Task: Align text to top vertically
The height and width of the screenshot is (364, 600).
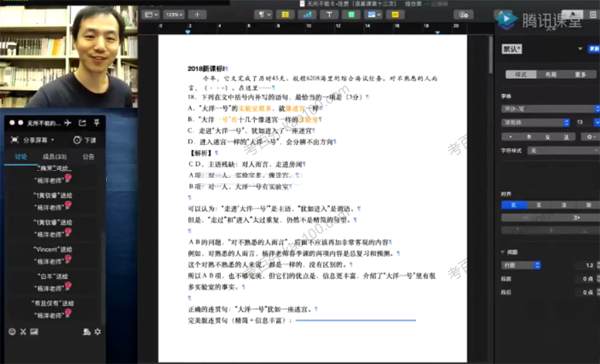Action: point(518,230)
